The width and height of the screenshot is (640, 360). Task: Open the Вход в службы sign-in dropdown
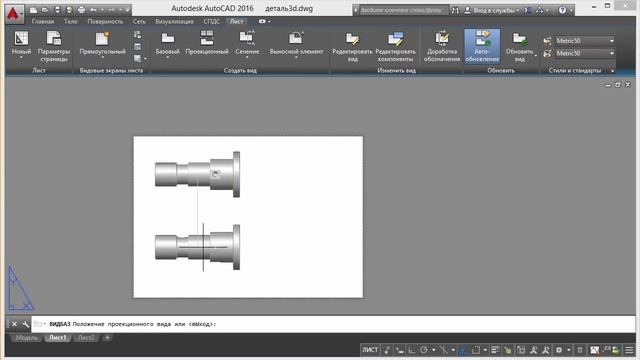click(492, 10)
